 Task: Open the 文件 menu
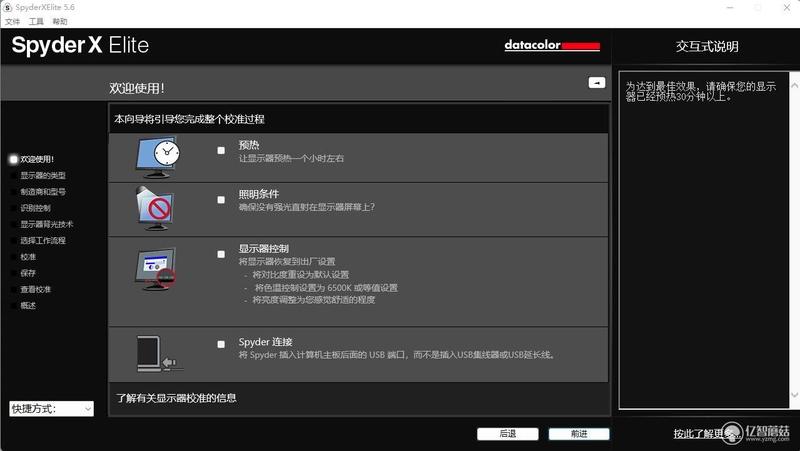[12, 21]
